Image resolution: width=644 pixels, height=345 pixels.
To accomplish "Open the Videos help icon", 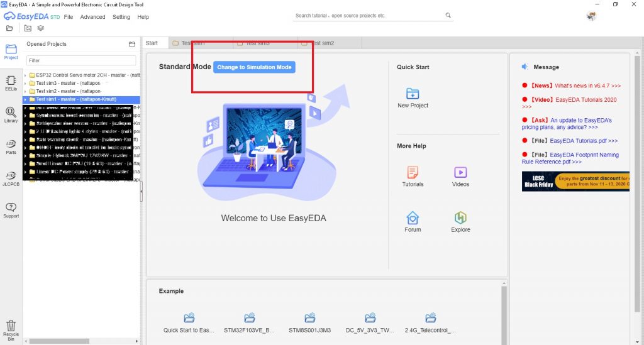I will click(460, 177).
